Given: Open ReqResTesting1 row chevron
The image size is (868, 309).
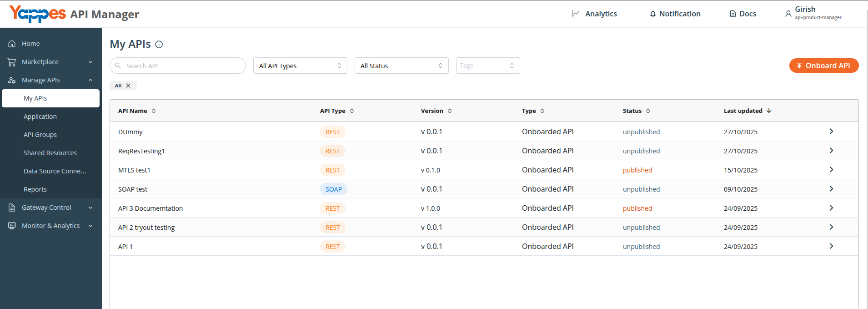Looking at the screenshot, I should pyautogui.click(x=831, y=151).
